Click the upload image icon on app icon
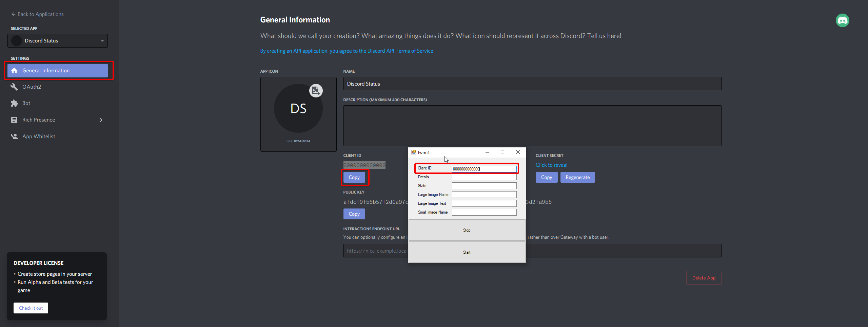 316,91
